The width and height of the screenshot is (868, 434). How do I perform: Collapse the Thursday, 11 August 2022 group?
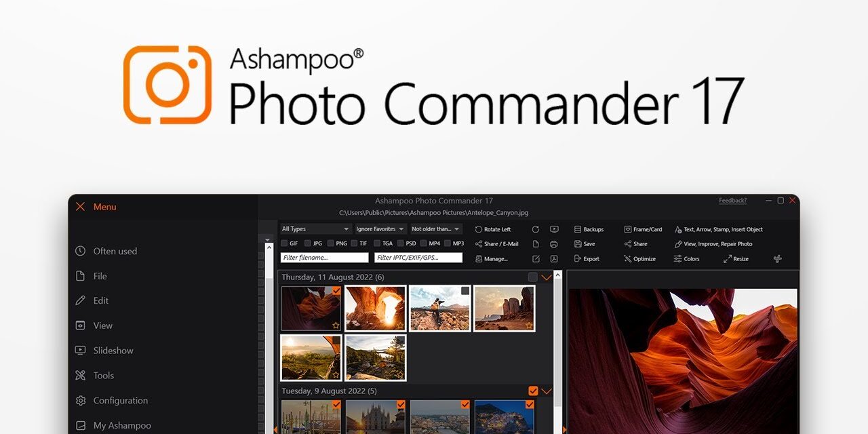547,277
